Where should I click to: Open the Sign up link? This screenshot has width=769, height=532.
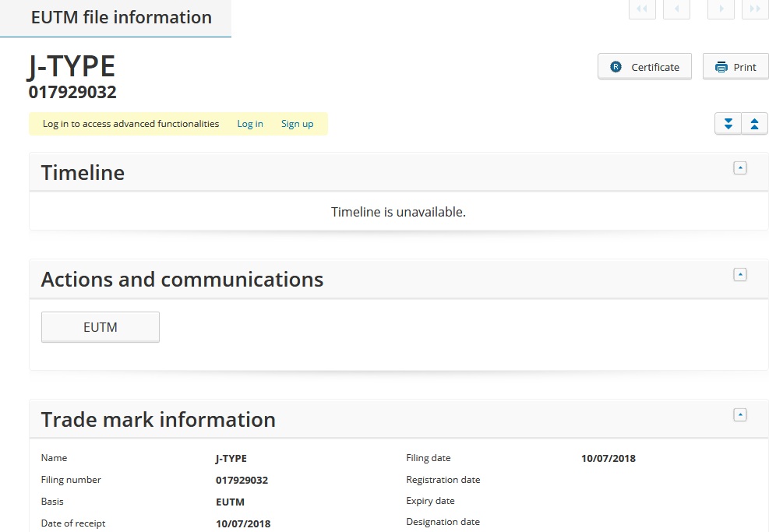click(x=297, y=124)
